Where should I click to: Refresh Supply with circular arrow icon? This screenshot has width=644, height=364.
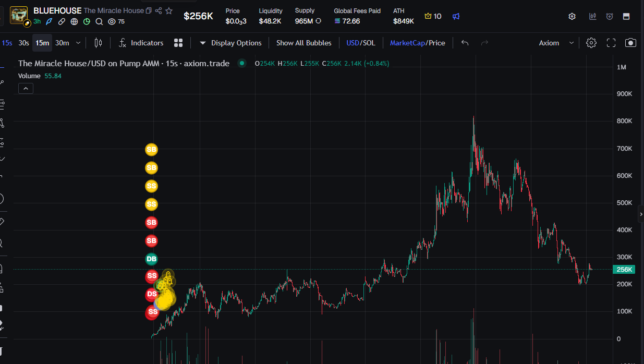click(318, 21)
